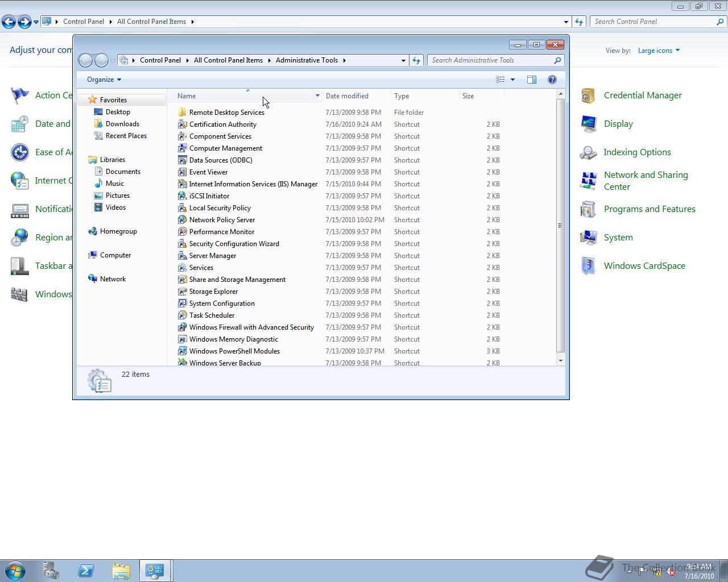Open the Component Services icon
This screenshot has height=582, width=728.
point(182,136)
